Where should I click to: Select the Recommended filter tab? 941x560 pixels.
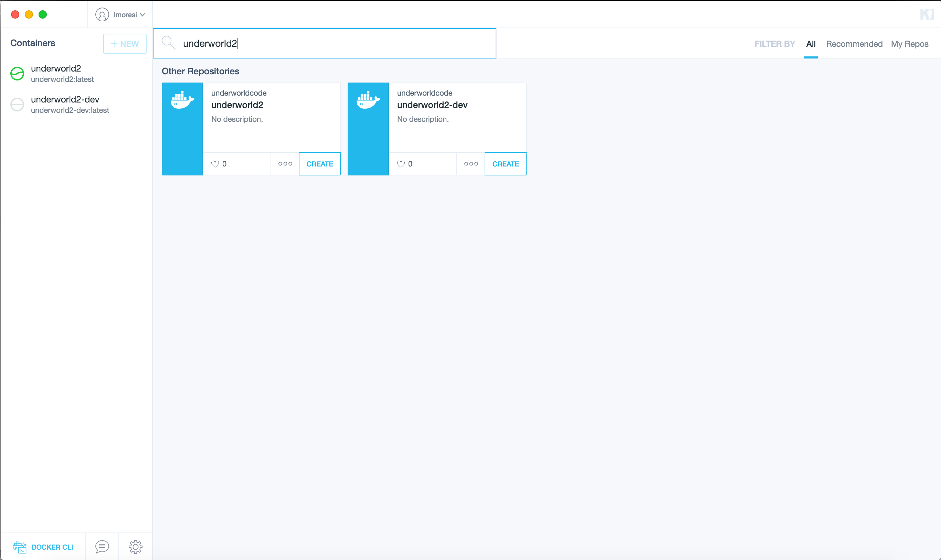pyautogui.click(x=854, y=44)
